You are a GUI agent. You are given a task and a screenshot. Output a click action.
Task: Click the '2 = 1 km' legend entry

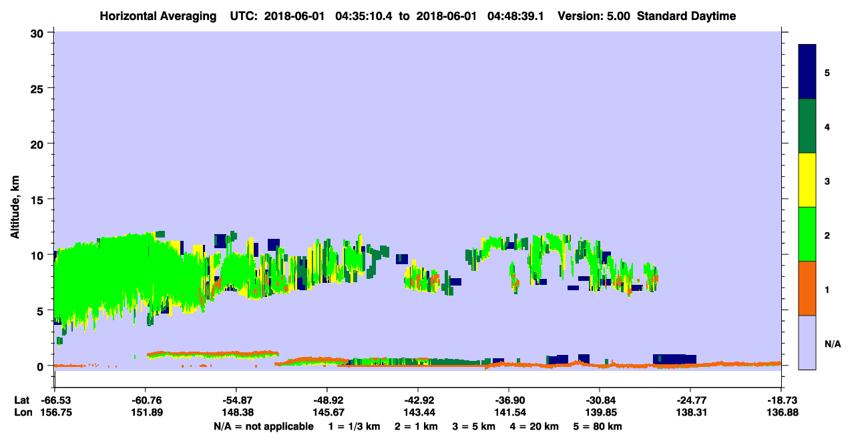tap(417, 426)
